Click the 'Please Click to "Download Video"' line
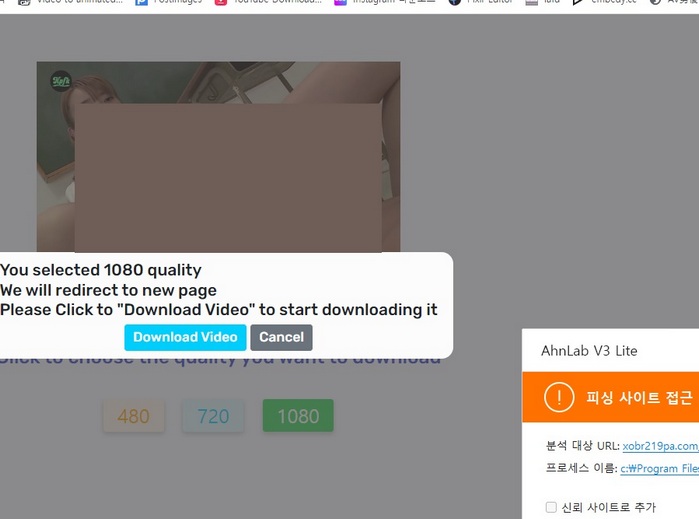This screenshot has height=519, width=699. click(x=218, y=310)
